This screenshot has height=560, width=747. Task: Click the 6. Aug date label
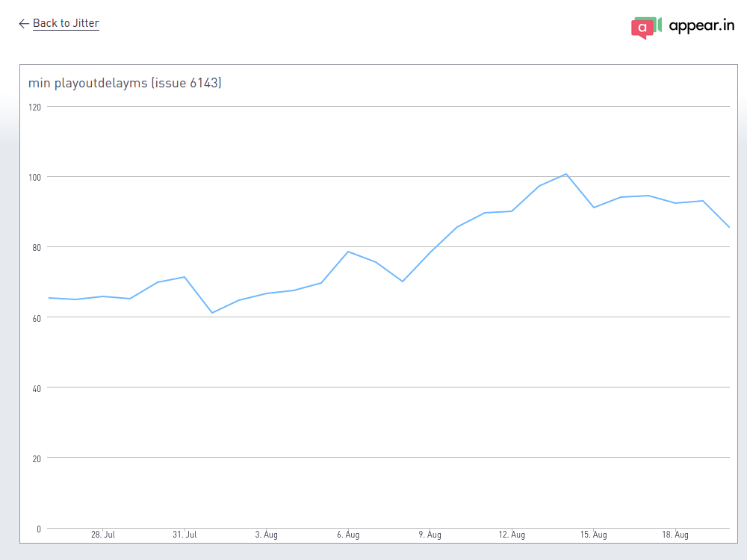click(348, 535)
